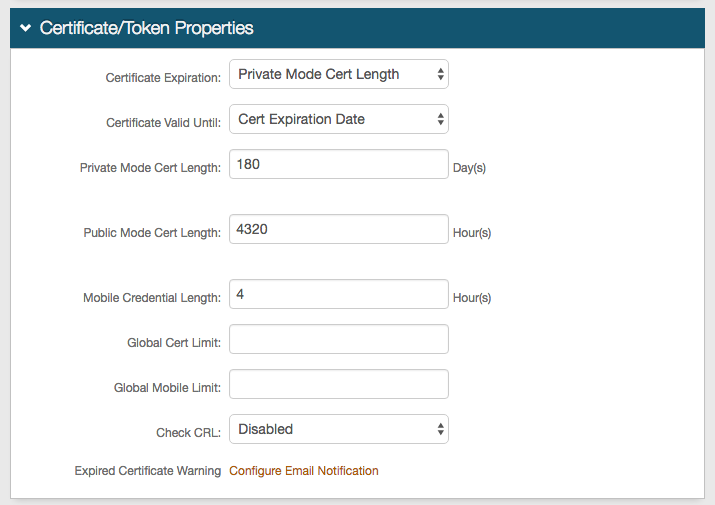Open the Check CRL dropdown
Viewport: 715px width, 505px height.
(338, 429)
